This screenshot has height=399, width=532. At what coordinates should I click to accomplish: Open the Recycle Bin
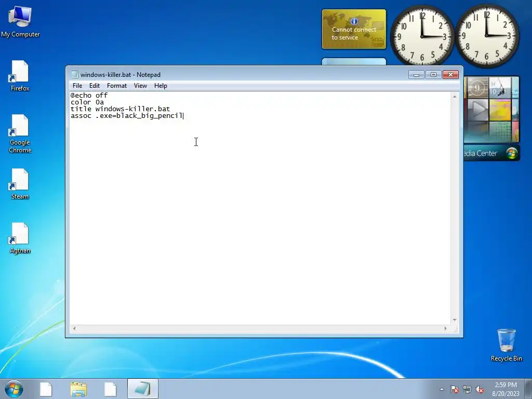pos(506,345)
